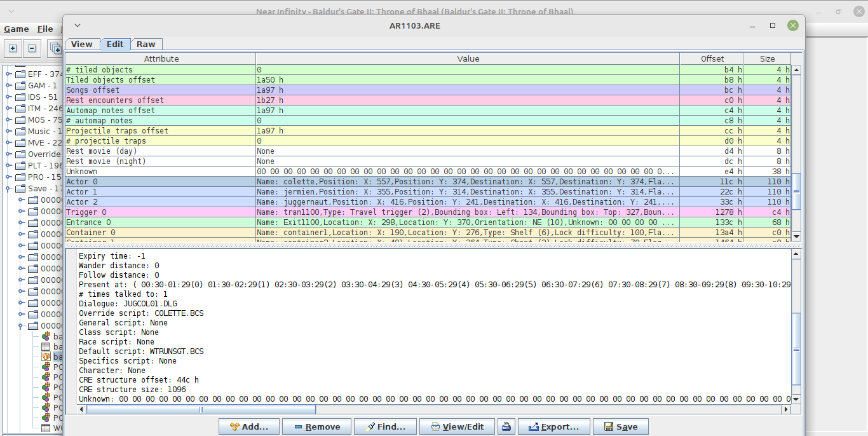Switch to the View tab

82,44
